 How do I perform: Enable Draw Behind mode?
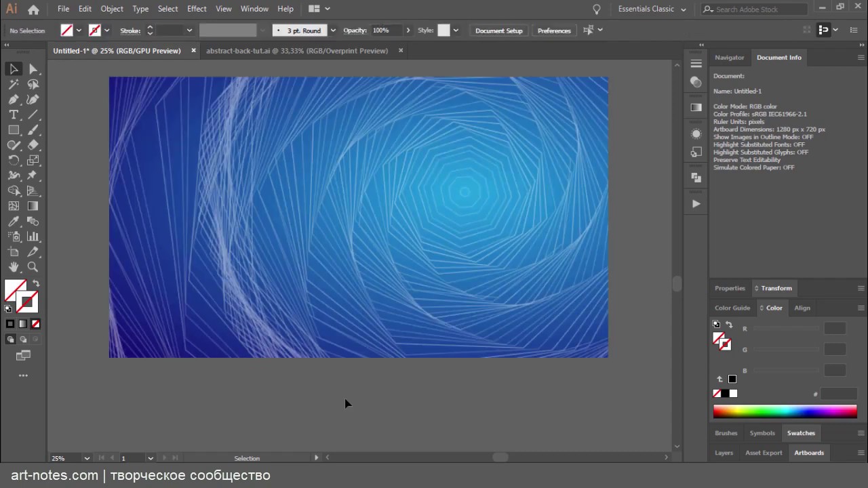23,340
